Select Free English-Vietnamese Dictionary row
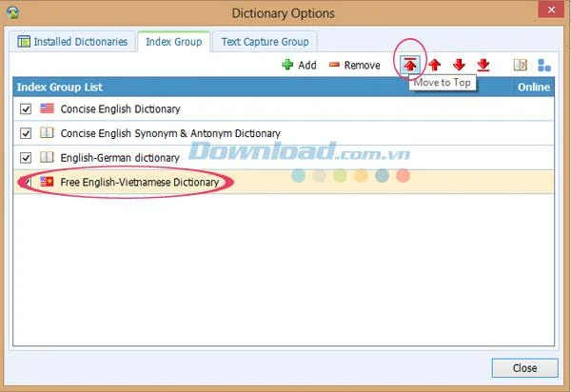The height and width of the screenshot is (392, 571). point(284,182)
